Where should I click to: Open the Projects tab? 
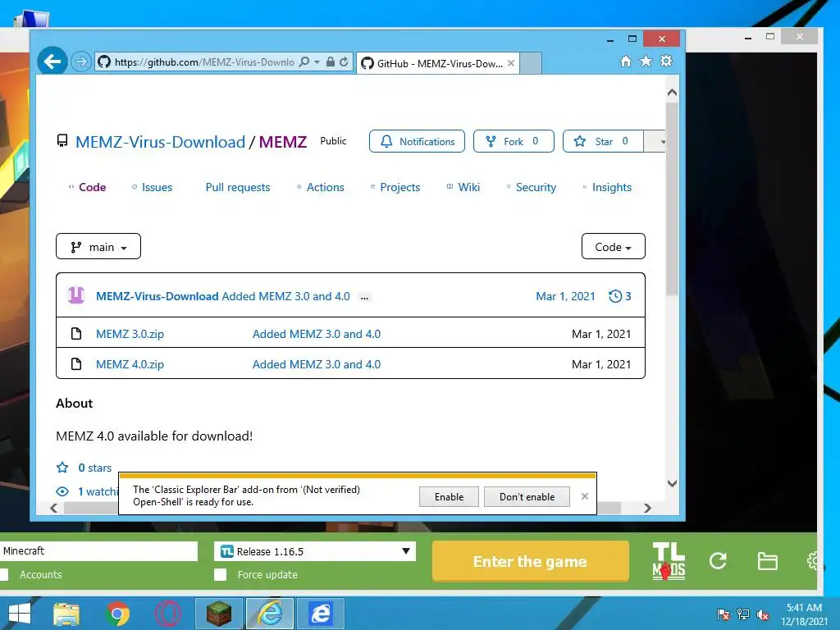395,187
